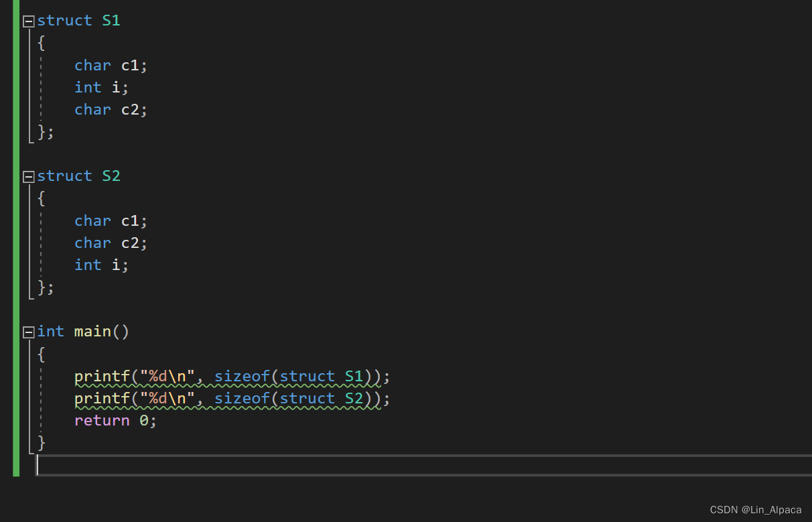Click printf on the sizeof(struct S2) line
This screenshot has height=522, width=812.
click(x=102, y=399)
